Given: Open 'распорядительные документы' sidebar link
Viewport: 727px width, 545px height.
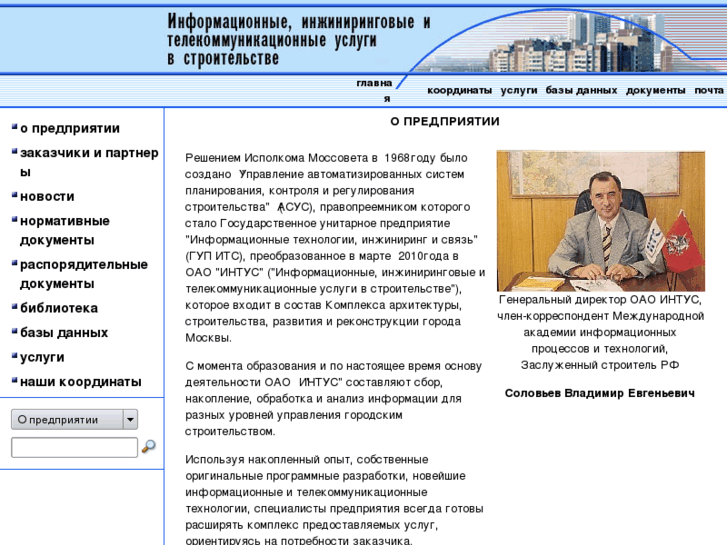Looking at the screenshot, I should tap(84, 274).
